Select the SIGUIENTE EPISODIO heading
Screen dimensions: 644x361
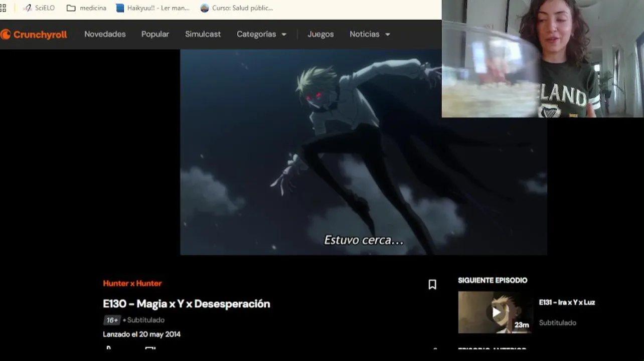pyautogui.click(x=493, y=280)
